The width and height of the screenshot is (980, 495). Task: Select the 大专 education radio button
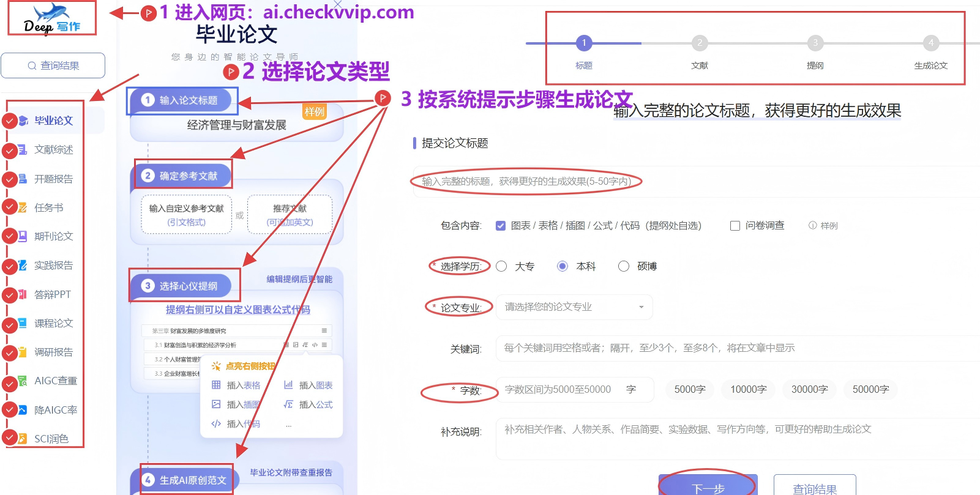pyautogui.click(x=501, y=266)
